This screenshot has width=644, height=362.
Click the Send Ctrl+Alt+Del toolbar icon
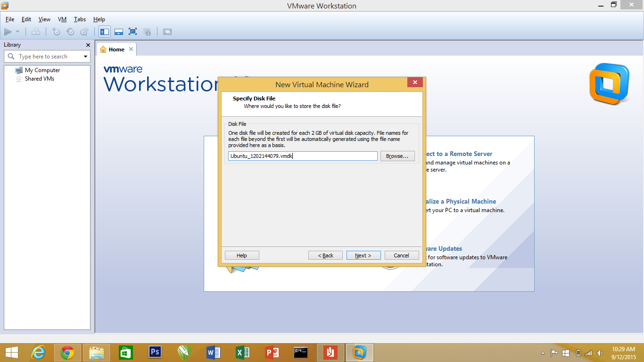(36, 32)
